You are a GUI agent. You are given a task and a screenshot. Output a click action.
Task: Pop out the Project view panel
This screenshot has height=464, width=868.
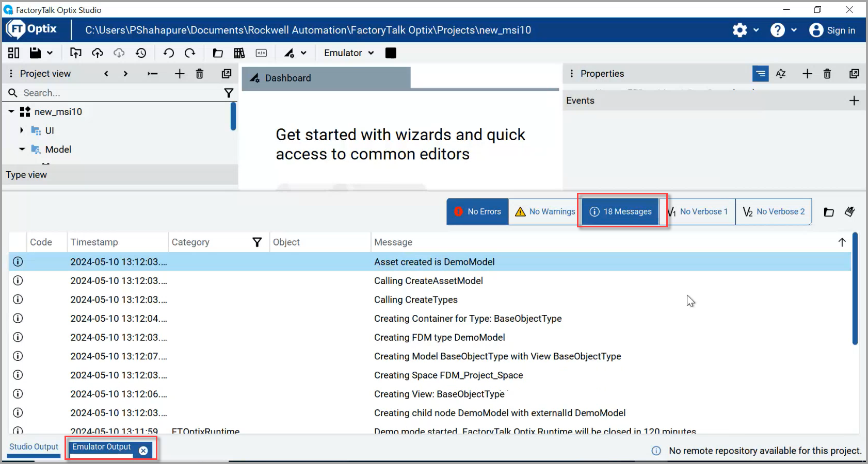[x=227, y=74]
